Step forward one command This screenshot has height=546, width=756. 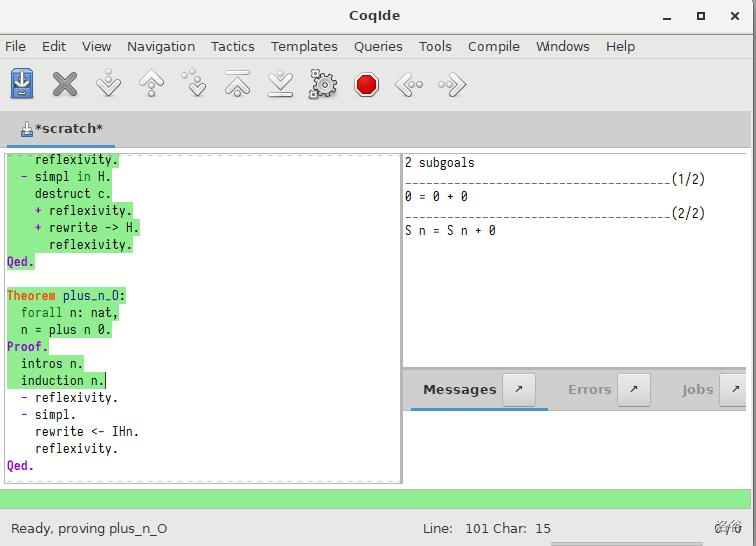[108, 85]
